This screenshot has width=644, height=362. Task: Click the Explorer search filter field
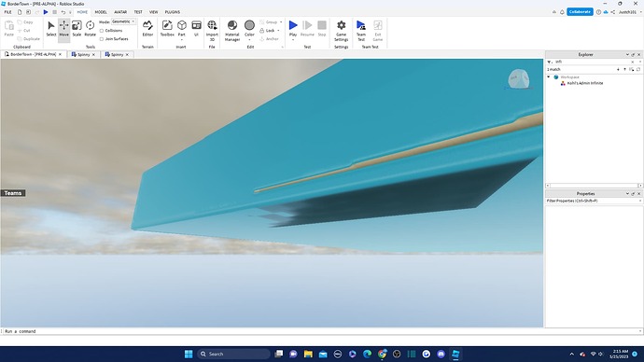tap(592, 62)
